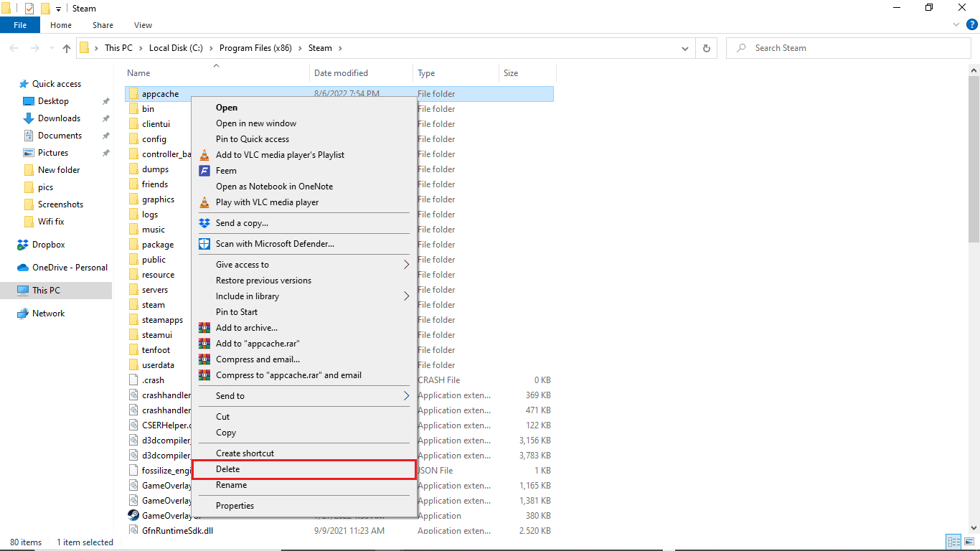The width and height of the screenshot is (980, 551).
Task: Choose Open in new window
Action: click(304, 123)
